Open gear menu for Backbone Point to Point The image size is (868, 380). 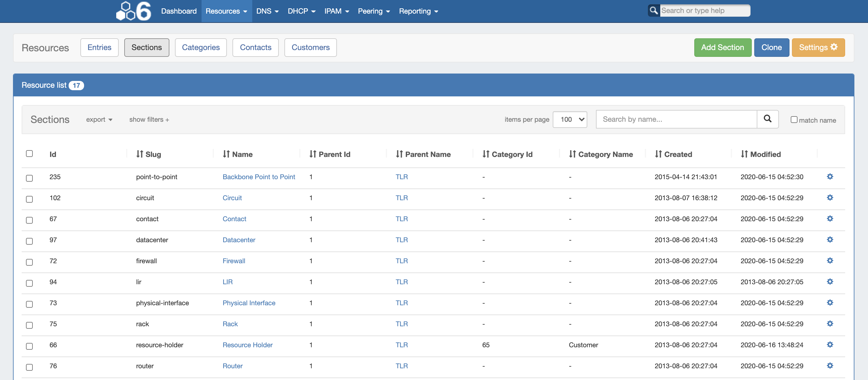point(830,176)
